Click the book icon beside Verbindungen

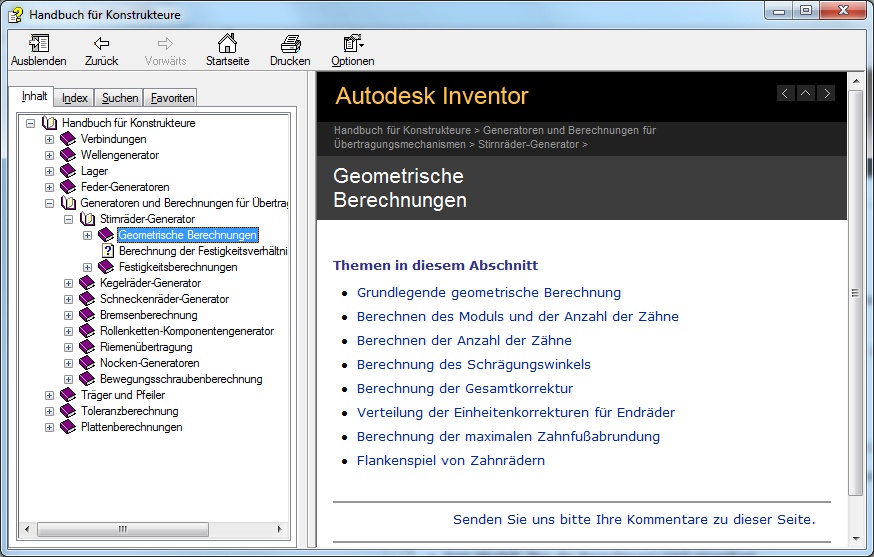(x=68, y=139)
